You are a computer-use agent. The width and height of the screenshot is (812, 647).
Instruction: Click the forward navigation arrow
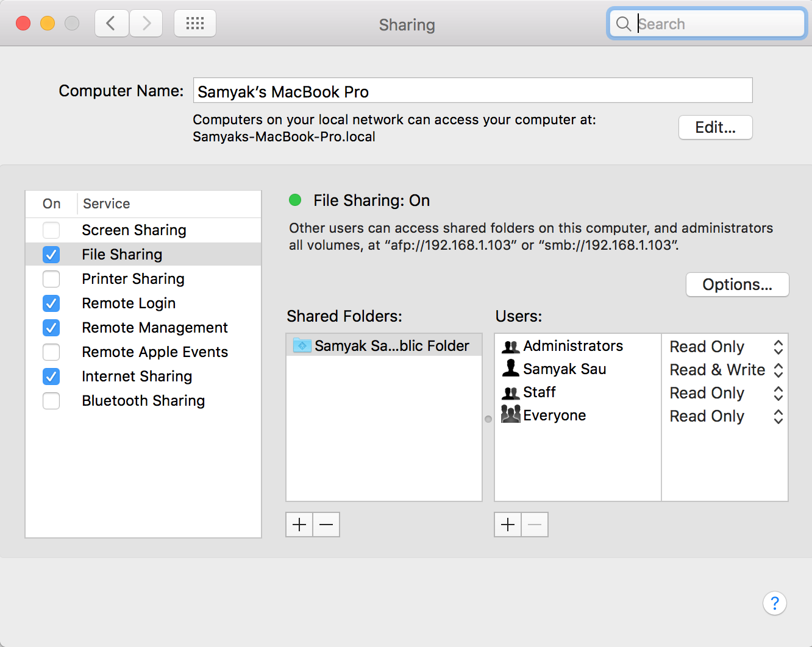[146, 24]
